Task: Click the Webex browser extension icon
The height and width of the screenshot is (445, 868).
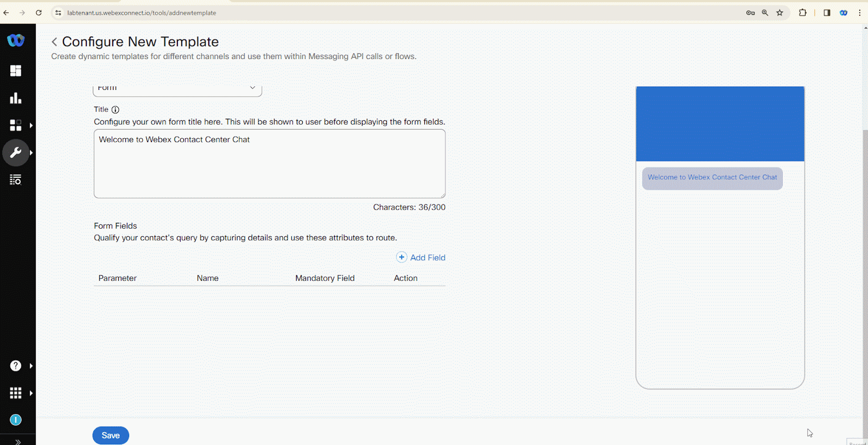Action: pos(844,12)
